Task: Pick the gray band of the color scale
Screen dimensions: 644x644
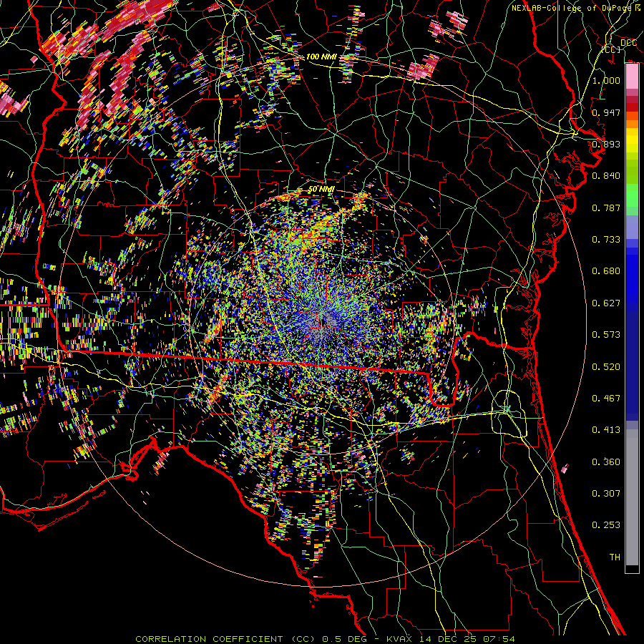Action: tap(632, 497)
